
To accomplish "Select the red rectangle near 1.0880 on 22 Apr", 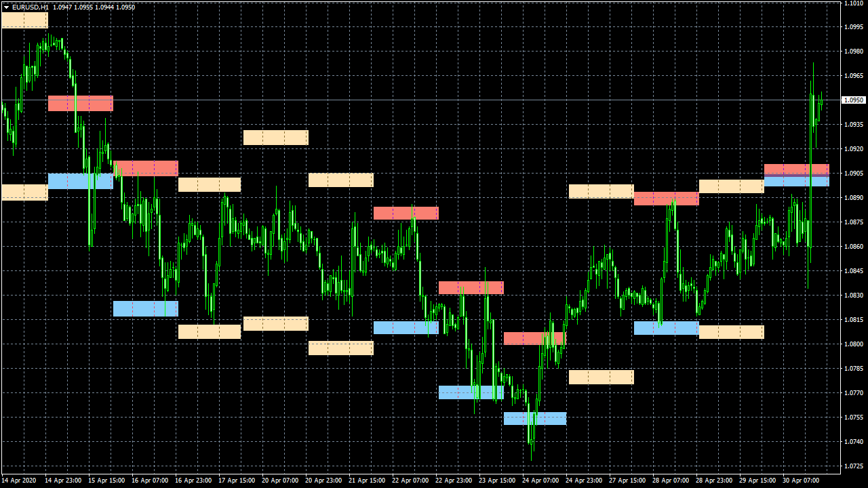I will [406, 213].
